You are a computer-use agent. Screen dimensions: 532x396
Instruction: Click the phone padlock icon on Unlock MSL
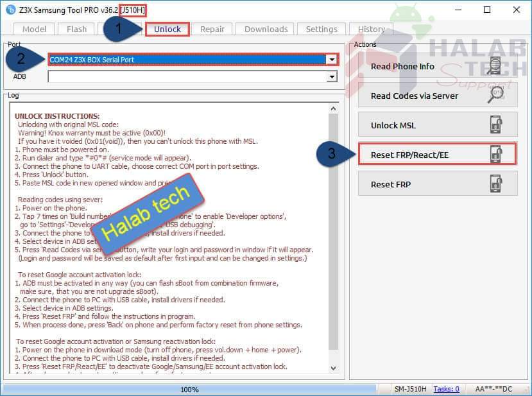pyautogui.click(x=496, y=125)
